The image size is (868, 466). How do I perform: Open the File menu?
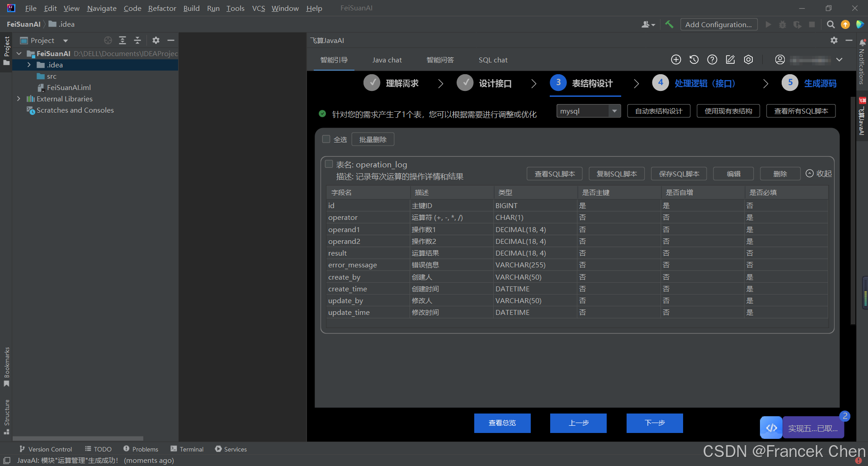(31, 8)
